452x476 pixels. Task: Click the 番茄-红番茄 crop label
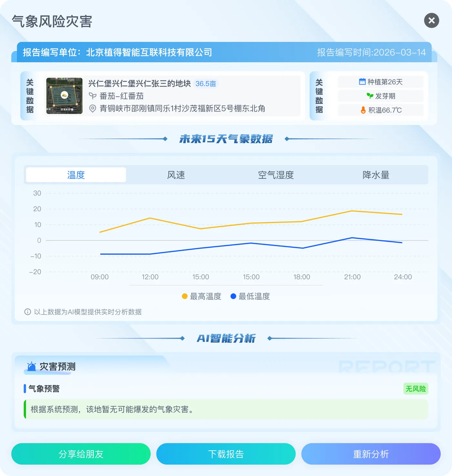tap(121, 96)
